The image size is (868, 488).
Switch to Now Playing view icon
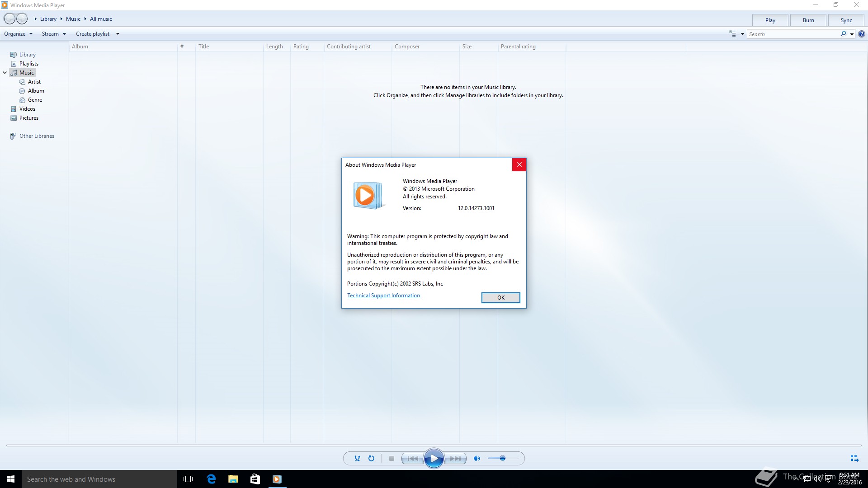click(x=854, y=458)
